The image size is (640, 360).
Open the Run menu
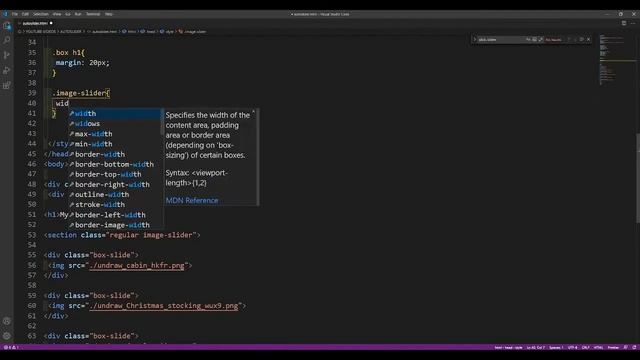[78, 14]
